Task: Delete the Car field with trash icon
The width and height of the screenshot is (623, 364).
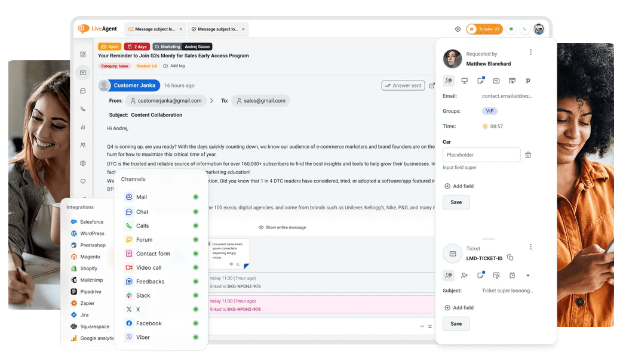Action: tap(528, 155)
